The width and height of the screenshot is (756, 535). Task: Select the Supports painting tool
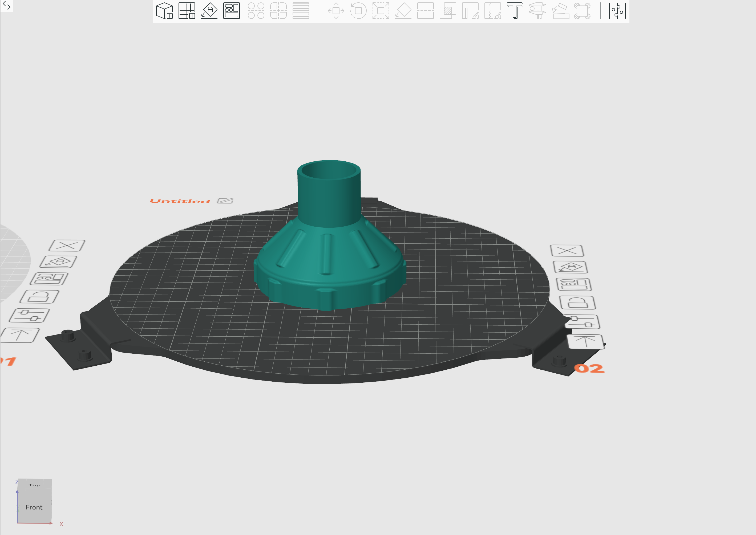pos(470,11)
